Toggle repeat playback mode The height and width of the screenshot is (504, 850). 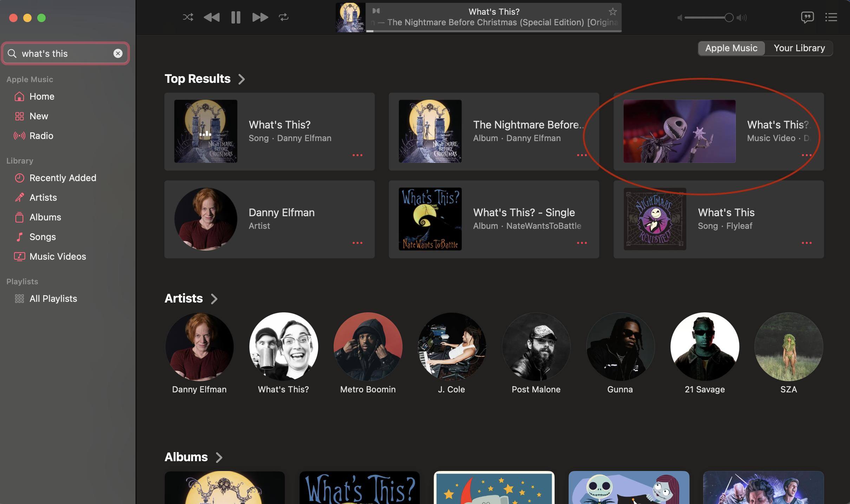tap(283, 17)
